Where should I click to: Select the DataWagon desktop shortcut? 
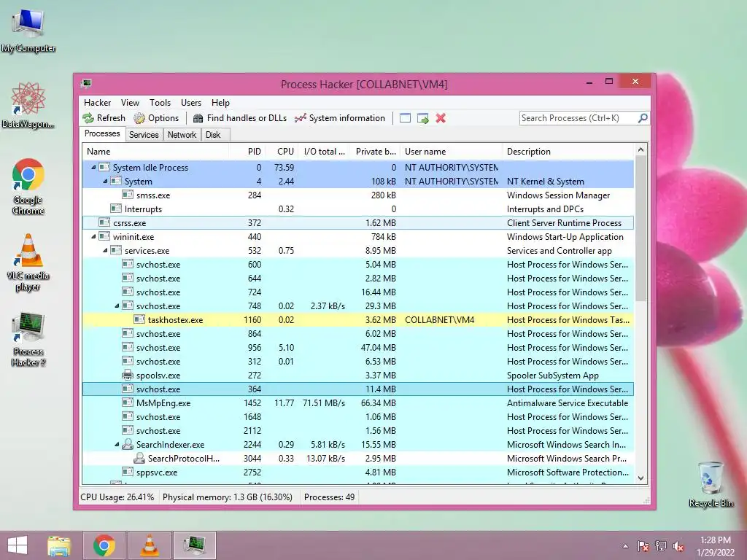pyautogui.click(x=28, y=105)
